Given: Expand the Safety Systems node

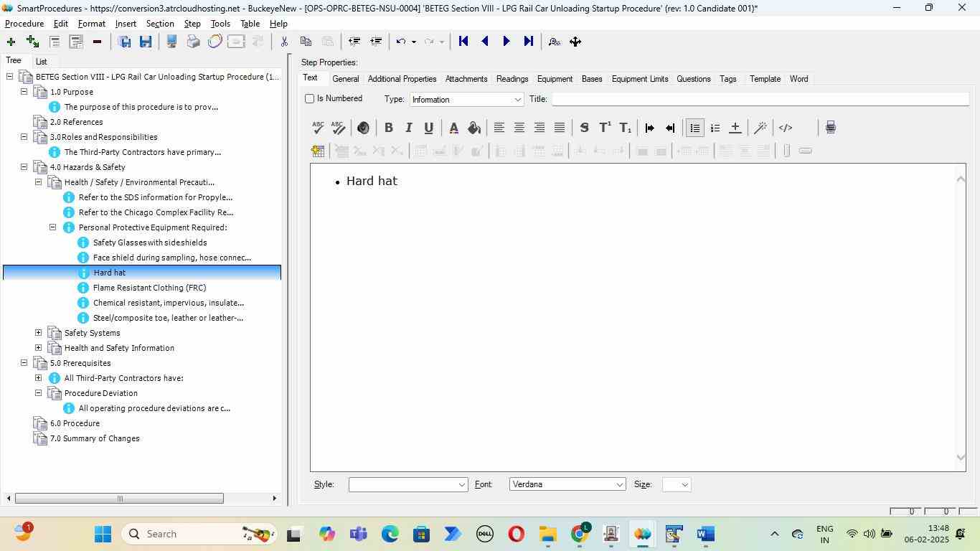Looking at the screenshot, I should click(38, 333).
